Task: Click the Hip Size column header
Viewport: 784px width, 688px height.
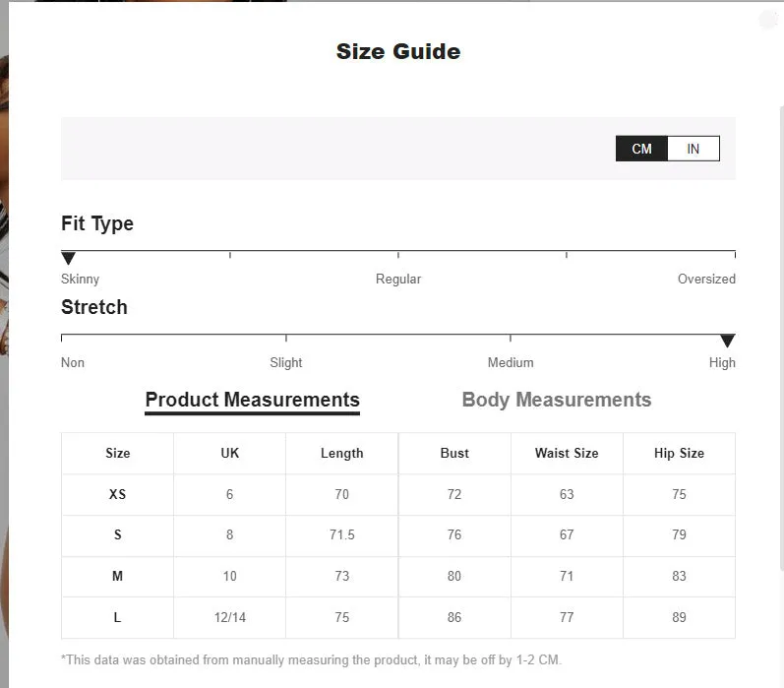Action: pos(679,453)
